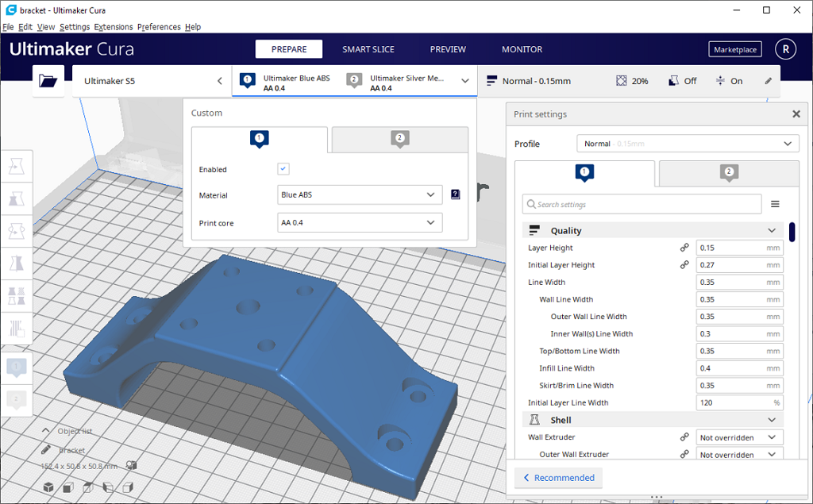
Task: Click the Recommended button
Action: (x=558, y=478)
